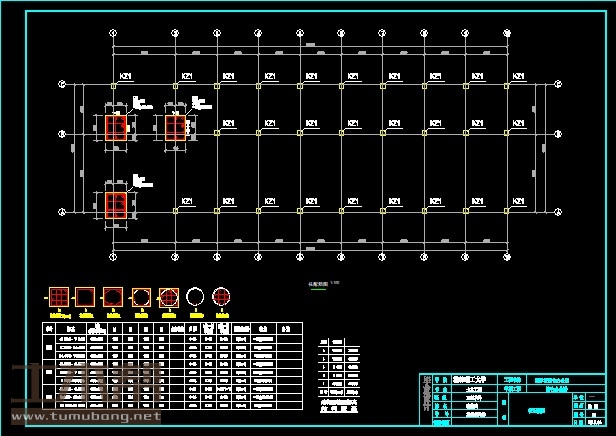Click the first axis bubble on top row
The image size is (616, 436).
[113, 32]
